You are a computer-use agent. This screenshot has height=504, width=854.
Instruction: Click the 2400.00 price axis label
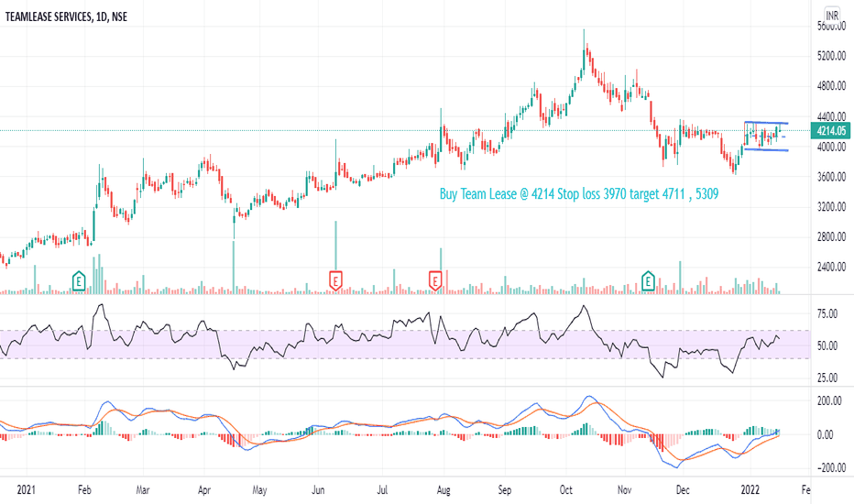[x=832, y=267]
